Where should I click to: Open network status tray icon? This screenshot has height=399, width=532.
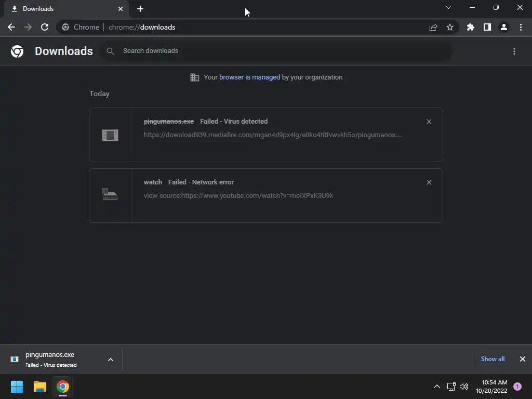pyautogui.click(x=451, y=387)
